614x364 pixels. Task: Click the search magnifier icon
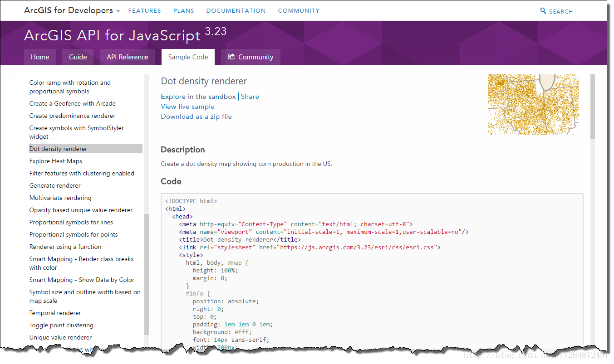543,11
